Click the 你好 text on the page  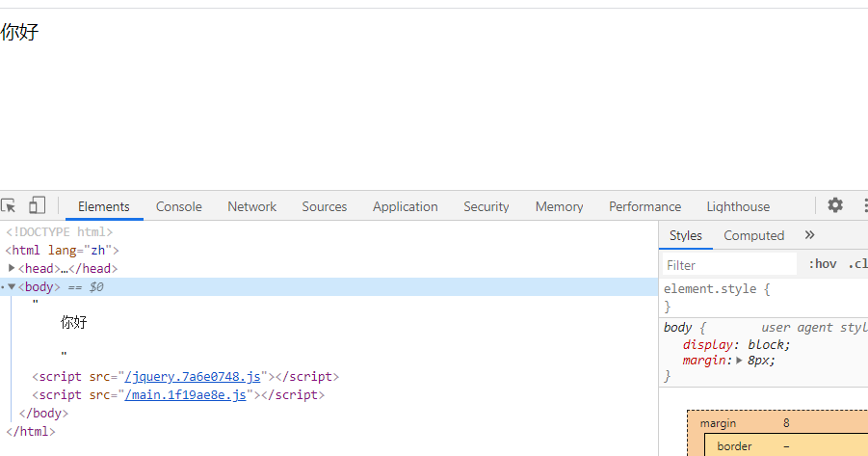point(20,32)
